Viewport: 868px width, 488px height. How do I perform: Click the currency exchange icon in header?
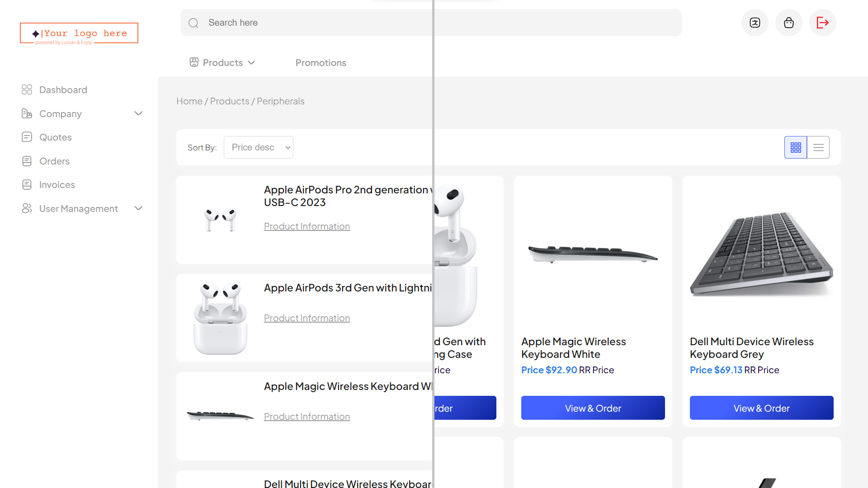tap(755, 23)
